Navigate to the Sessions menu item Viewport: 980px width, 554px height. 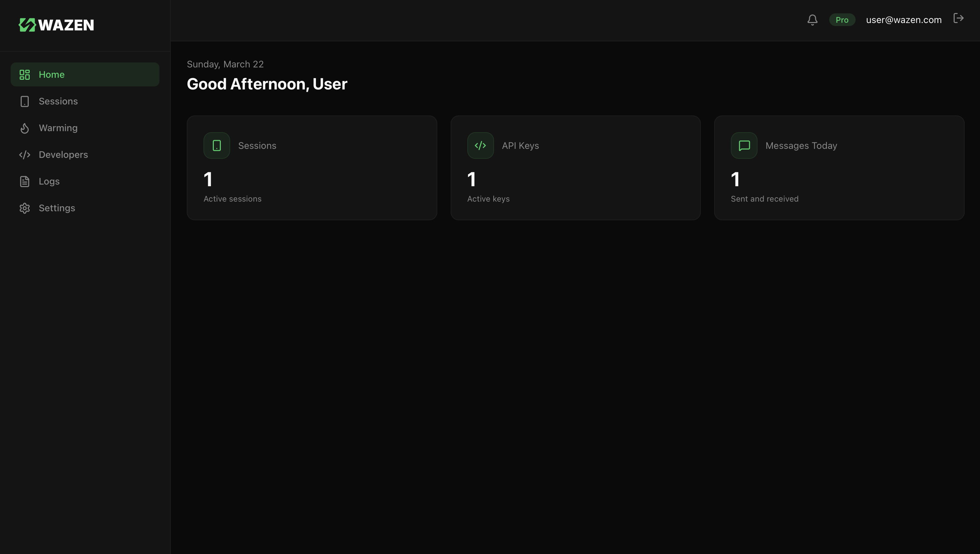click(x=58, y=101)
